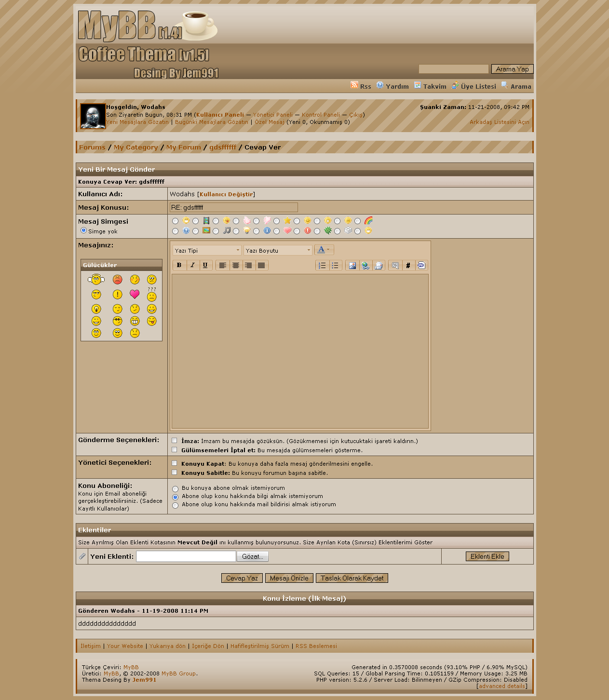Open the Yazı Boyutu size dropdown
609x700 pixels.
278,250
